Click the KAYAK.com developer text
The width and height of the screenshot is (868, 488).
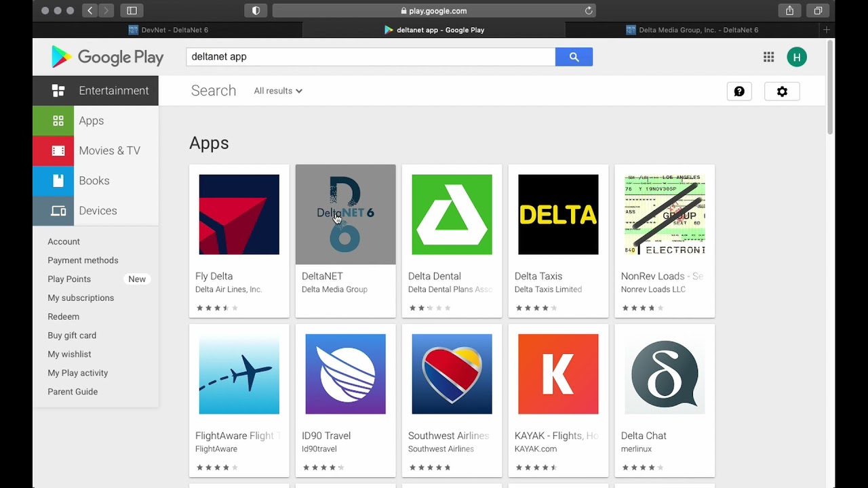pos(536,449)
